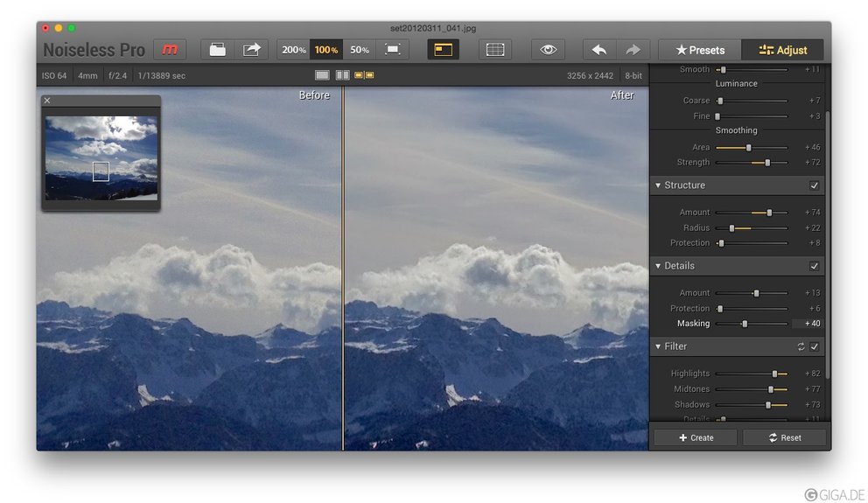Click the Strength value +72

[812, 163]
